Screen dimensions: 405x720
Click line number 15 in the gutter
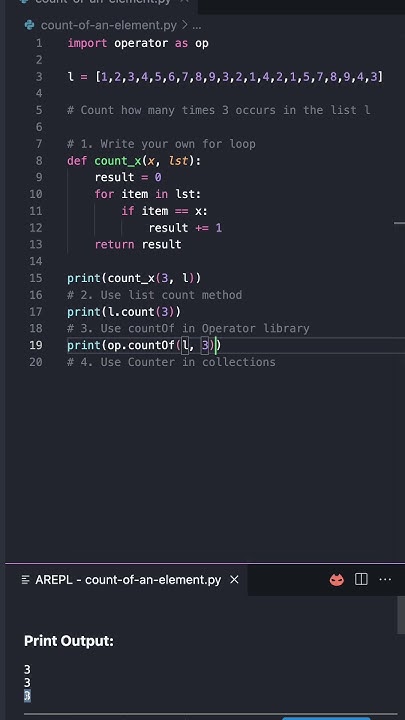36,278
